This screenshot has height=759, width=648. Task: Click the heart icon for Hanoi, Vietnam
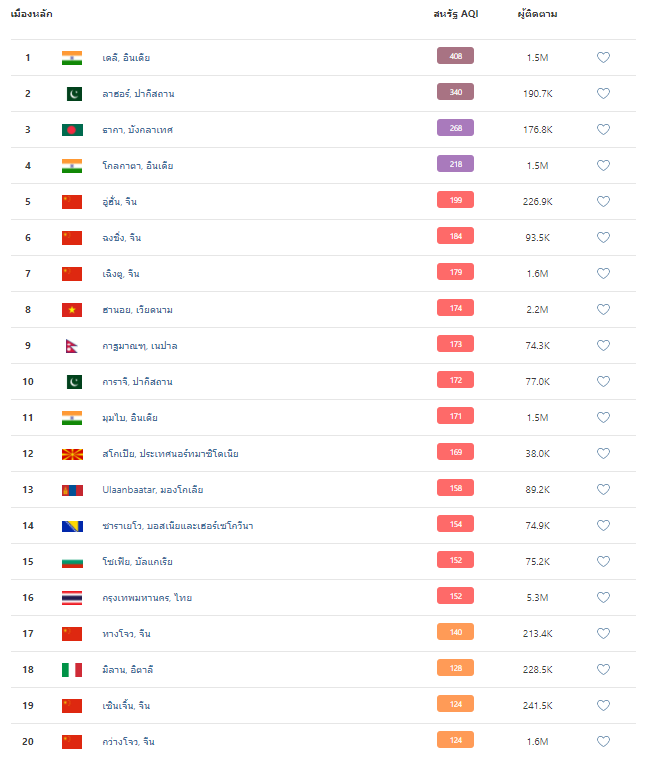pos(603,309)
